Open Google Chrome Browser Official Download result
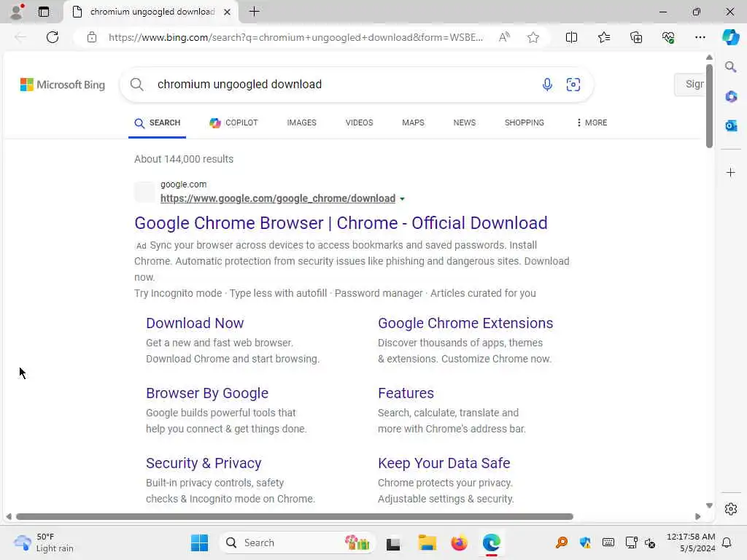Viewport: 747px width, 560px height. point(341,223)
